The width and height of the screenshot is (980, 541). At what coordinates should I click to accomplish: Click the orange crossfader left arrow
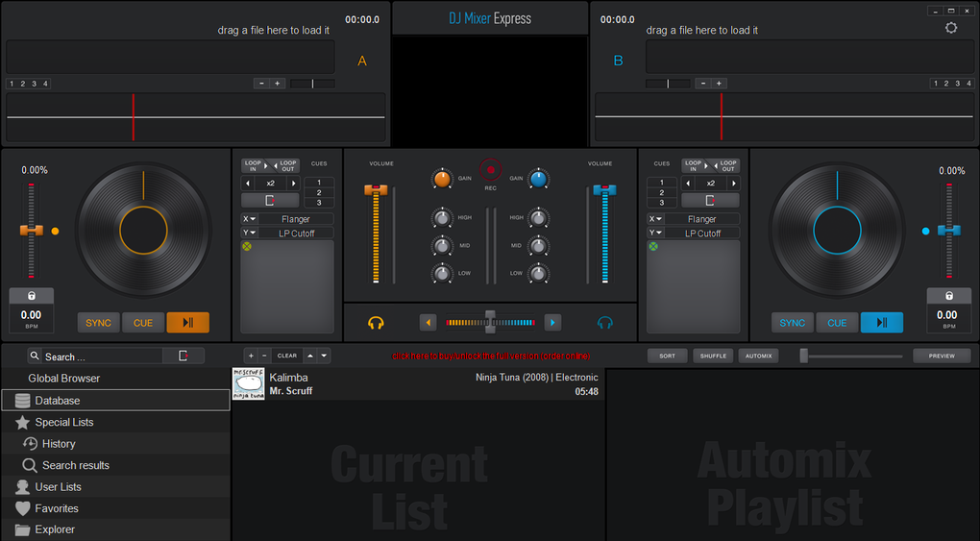pos(429,323)
